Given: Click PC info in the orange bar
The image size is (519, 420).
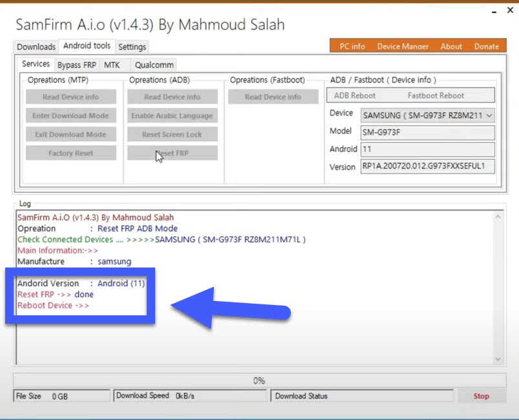Looking at the screenshot, I should click(x=352, y=47).
